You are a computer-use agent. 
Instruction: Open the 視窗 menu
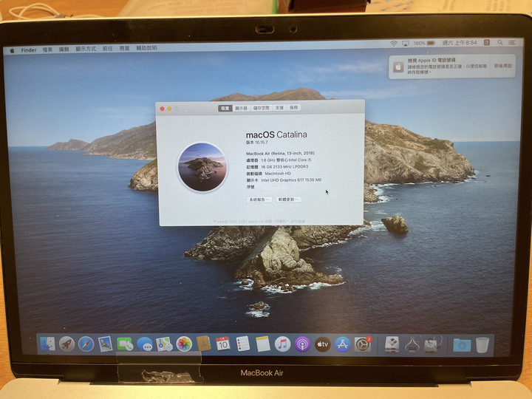coord(124,48)
